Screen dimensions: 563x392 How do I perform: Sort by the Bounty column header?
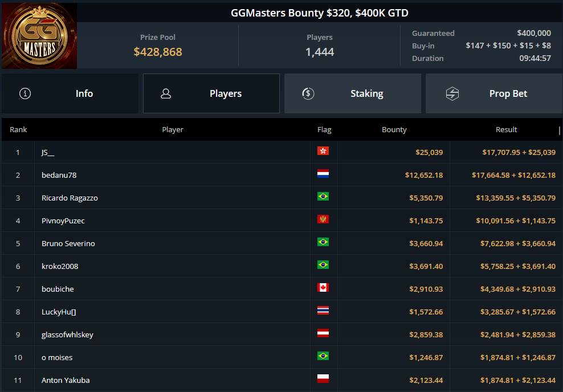click(x=394, y=129)
